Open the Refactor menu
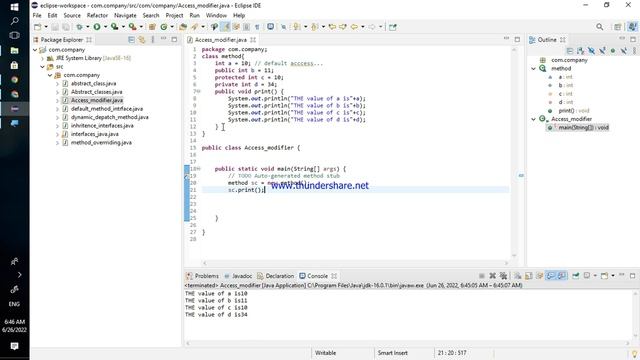640x360 pixels. 97,16
